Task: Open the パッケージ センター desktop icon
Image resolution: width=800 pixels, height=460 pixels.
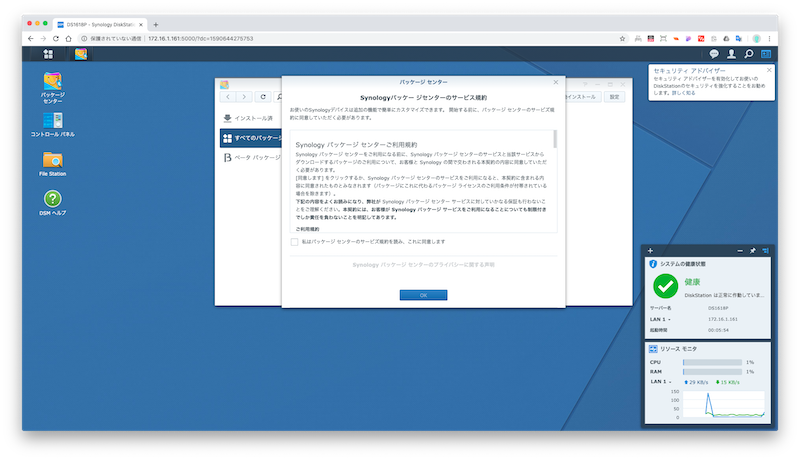Action: 53,88
